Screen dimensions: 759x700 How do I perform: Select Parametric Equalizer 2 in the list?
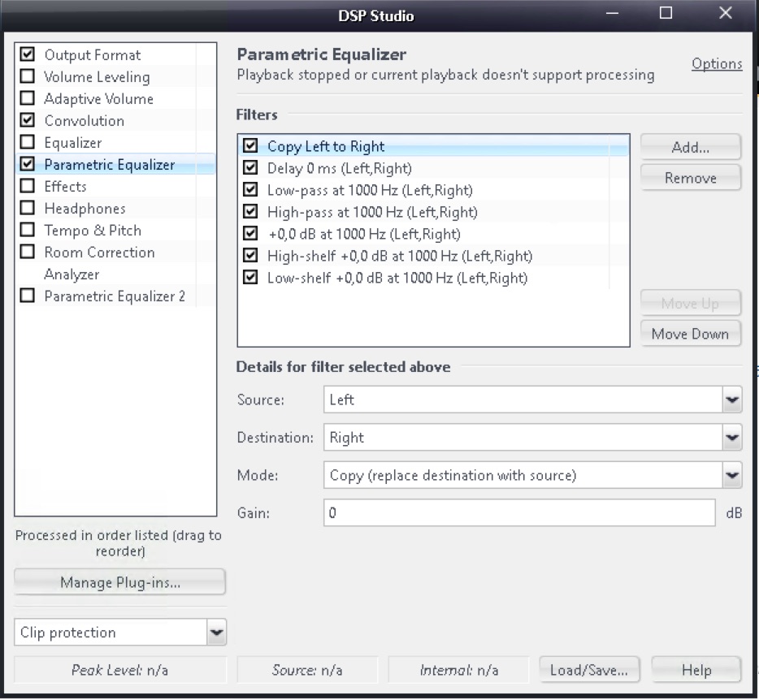115,296
